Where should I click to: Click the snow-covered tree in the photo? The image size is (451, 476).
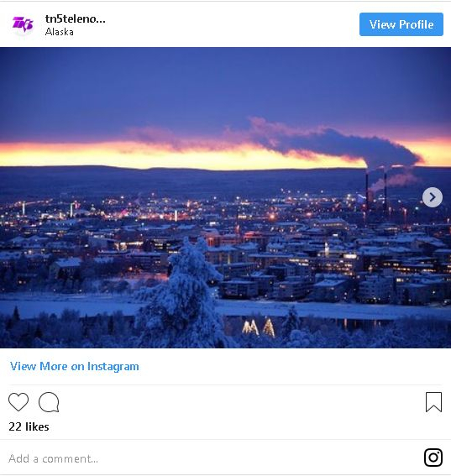[x=184, y=293]
